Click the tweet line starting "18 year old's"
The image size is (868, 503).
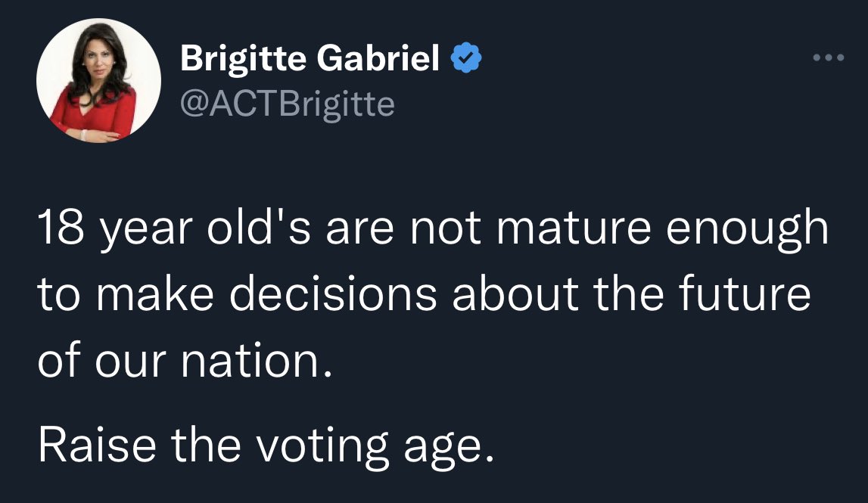pyautogui.click(x=432, y=229)
